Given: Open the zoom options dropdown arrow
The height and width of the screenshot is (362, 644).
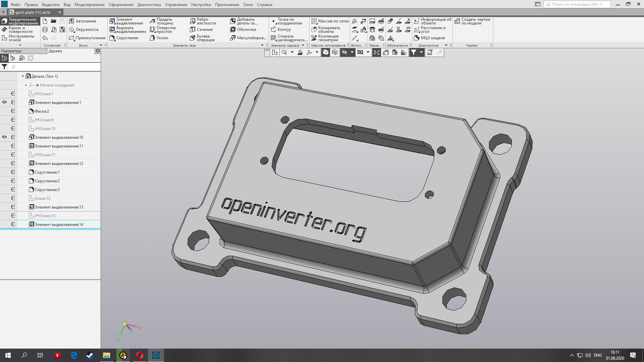Looking at the screenshot, I should click(292, 52).
